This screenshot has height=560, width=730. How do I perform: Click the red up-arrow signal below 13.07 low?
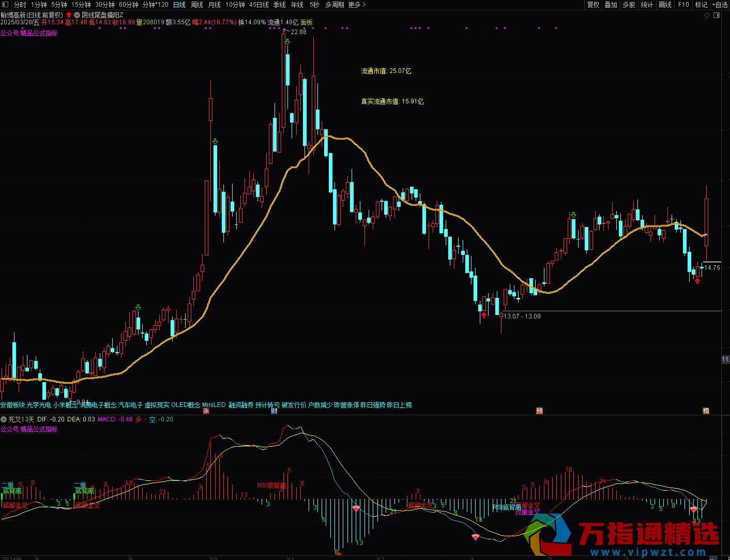click(x=484, y=314)
